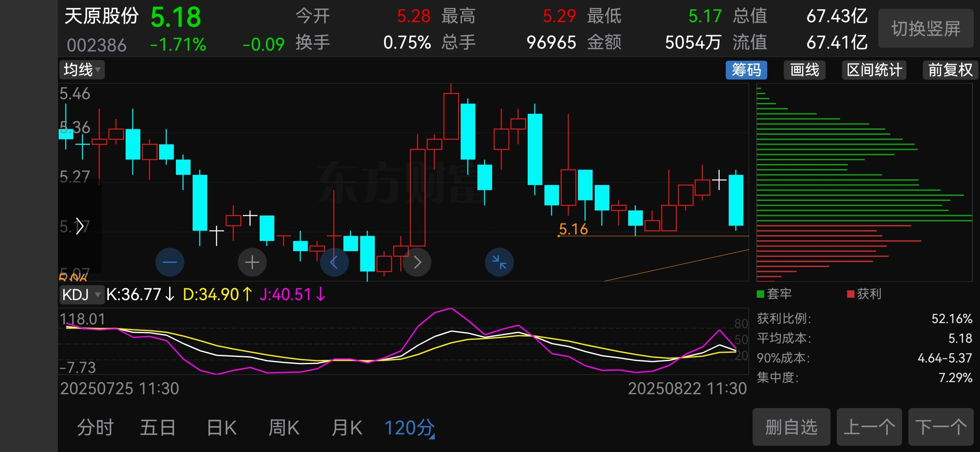The height and width of the screenshot is (452, 980).
Task: Tap the K:36.77 value readout
Action: point(140,295)
